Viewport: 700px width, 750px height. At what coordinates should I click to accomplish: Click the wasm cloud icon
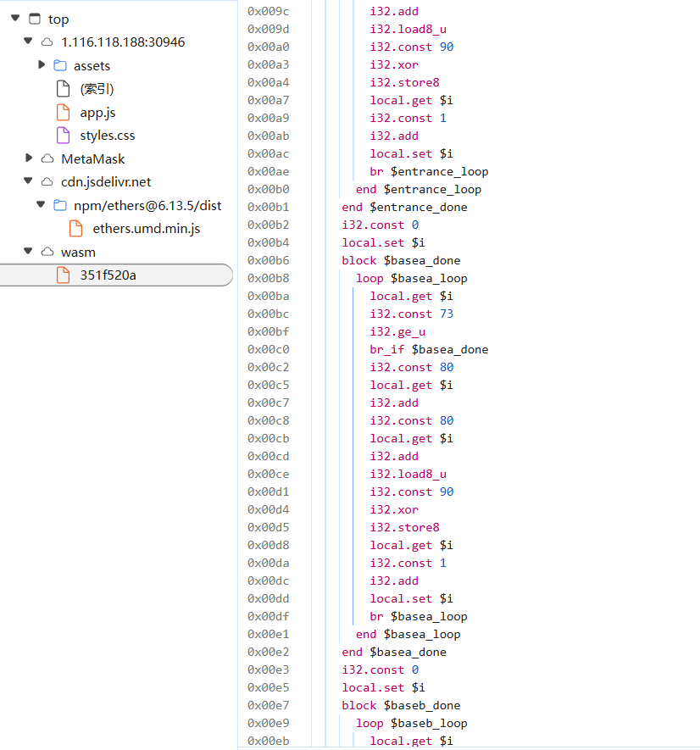(x=47, y=252)
